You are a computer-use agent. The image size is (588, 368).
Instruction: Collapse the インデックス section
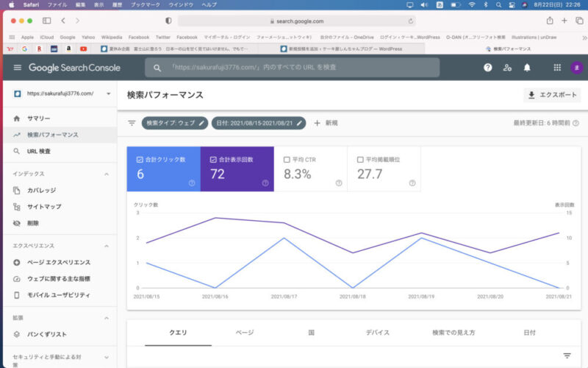coord(107,174)
